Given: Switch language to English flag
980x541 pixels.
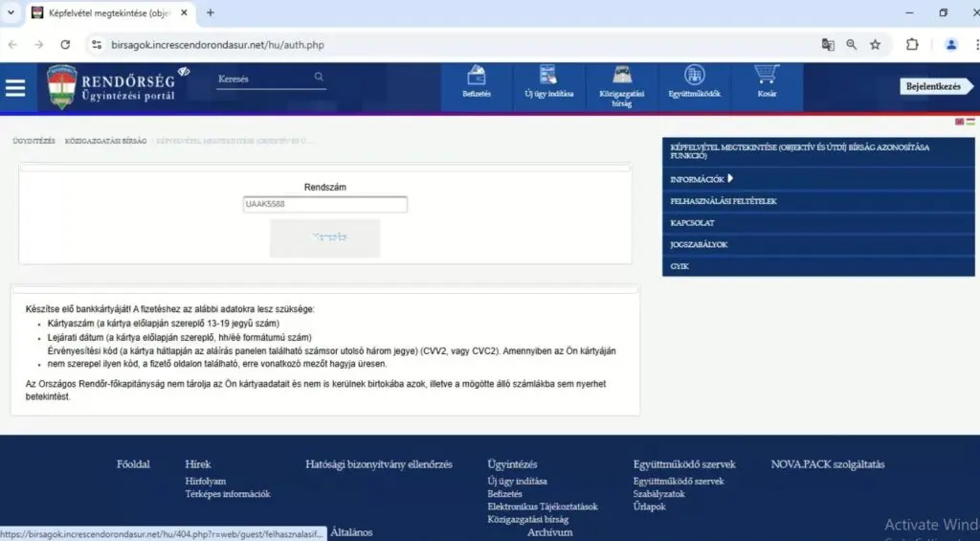Looking at the screenshot, I should (959, 122).
